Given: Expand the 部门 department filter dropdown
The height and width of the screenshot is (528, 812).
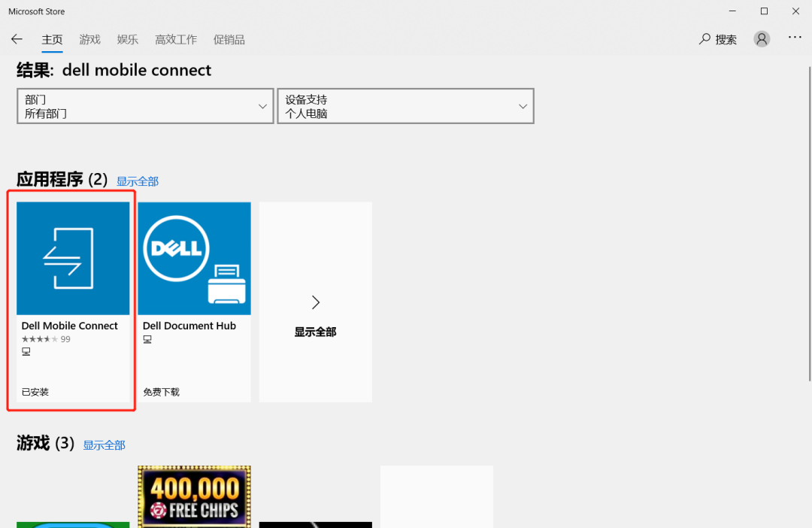Looking at the screenshot, I should tap(145, 106).
